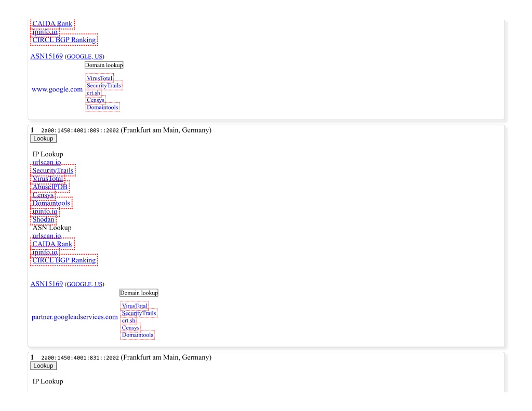Open urlscan.io under IP Lookup, 809::2002 card
532x411 pixels.
click(x=47, y=162)
